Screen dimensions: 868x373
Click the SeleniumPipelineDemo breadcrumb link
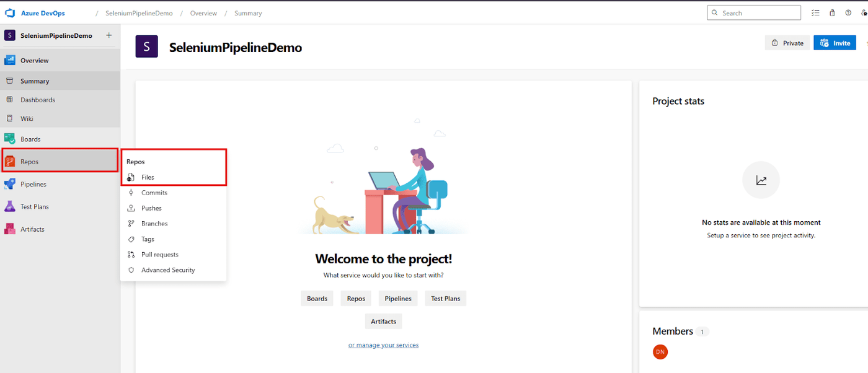coord(139,13)
